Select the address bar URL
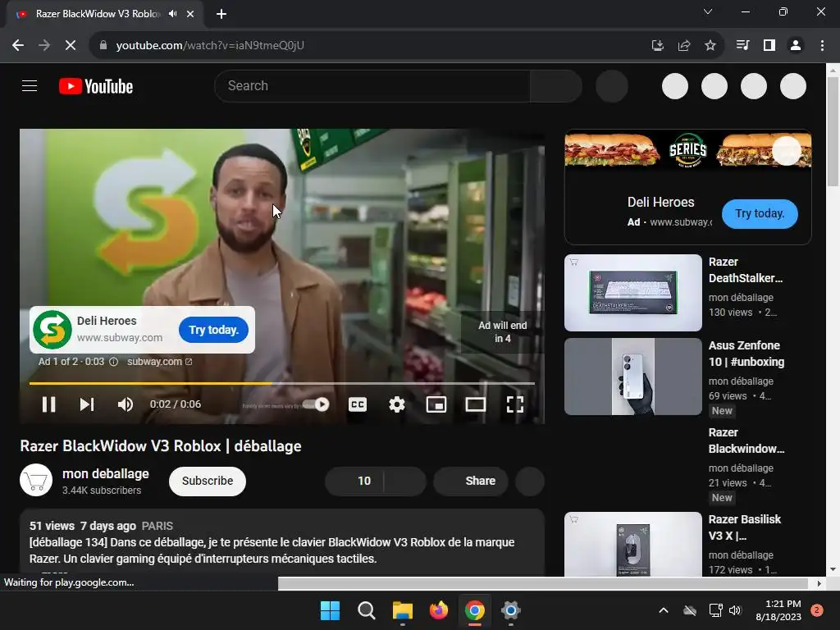Screen dimensions: 840x630 [210, 46]
